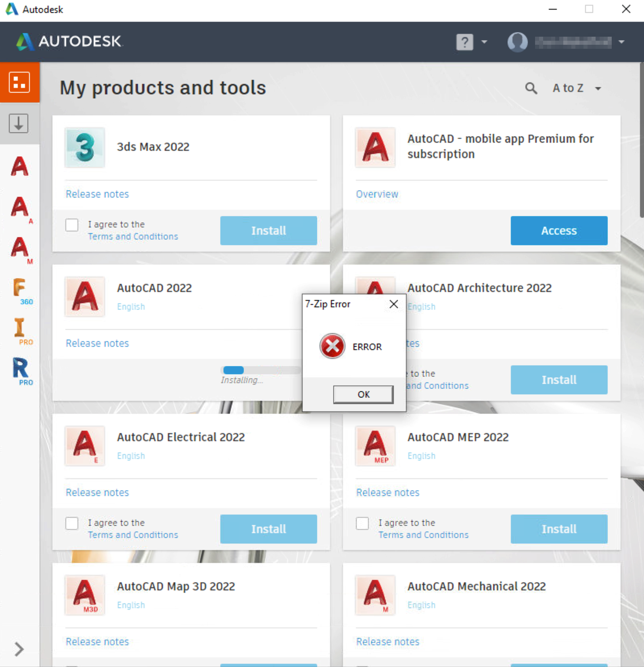
Task: Expand the left sidebar with the chevron
Action: 19,649
